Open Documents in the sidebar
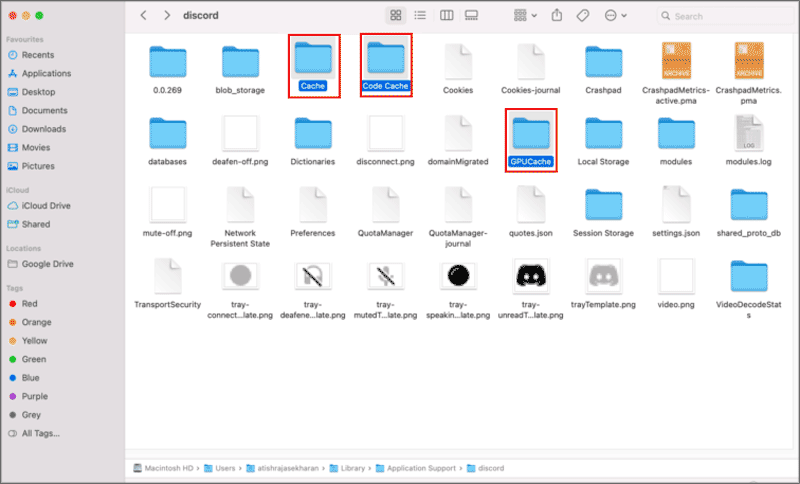 [x=38, y=110]
